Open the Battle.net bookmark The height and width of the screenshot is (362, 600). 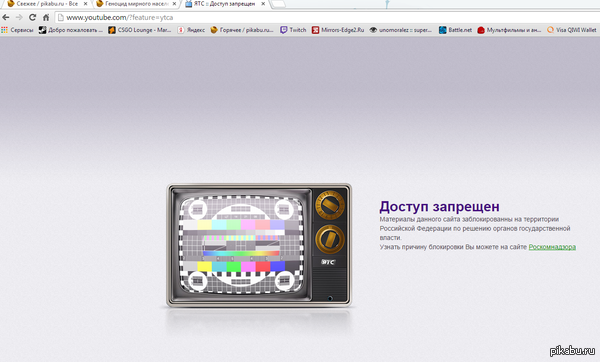(455, 30)
